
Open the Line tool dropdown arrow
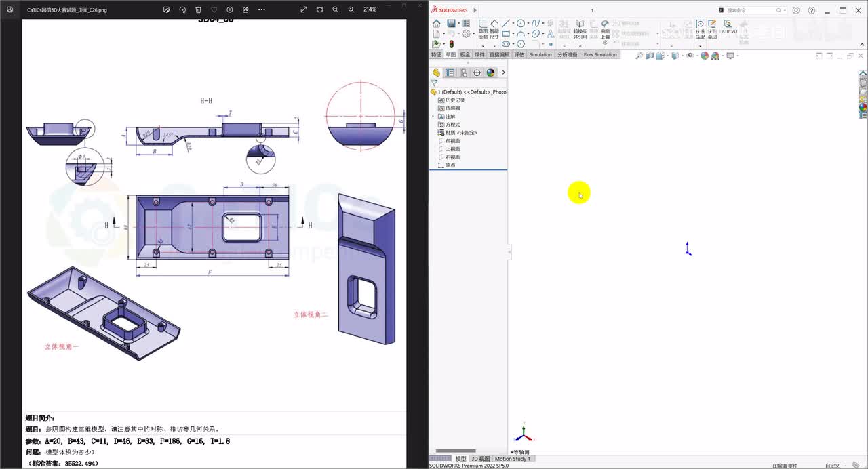(x=513, y=23)
